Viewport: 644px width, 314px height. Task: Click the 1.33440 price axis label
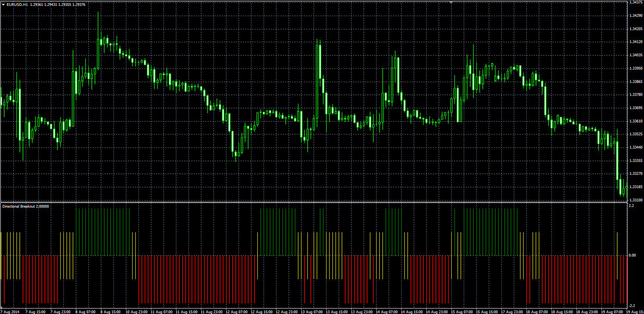pos(636,147)
